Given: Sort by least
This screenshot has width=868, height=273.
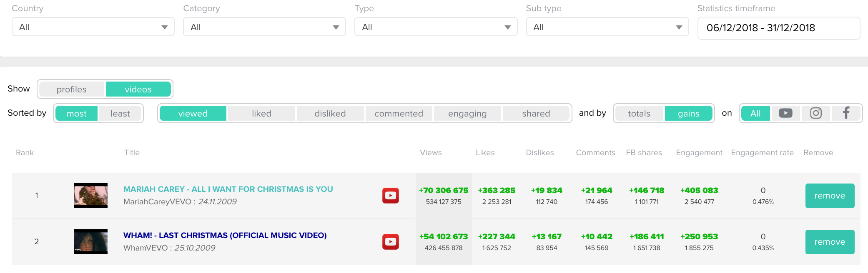Looking at the screenshot, I should point(120,113).
